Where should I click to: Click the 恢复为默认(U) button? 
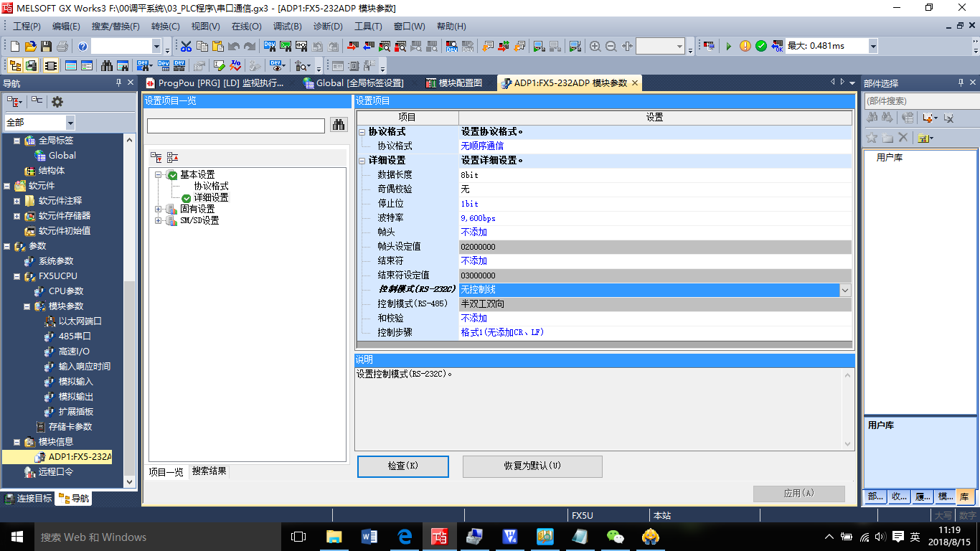(x=532, y=466)
